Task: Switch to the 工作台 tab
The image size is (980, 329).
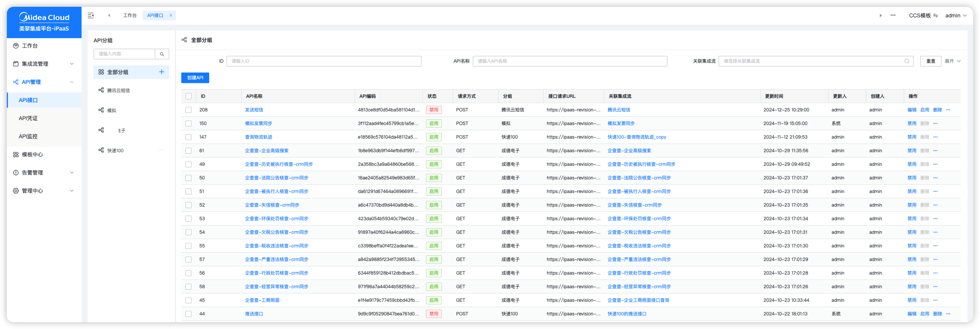Action: pyautogui.click(x=130, y=15)
